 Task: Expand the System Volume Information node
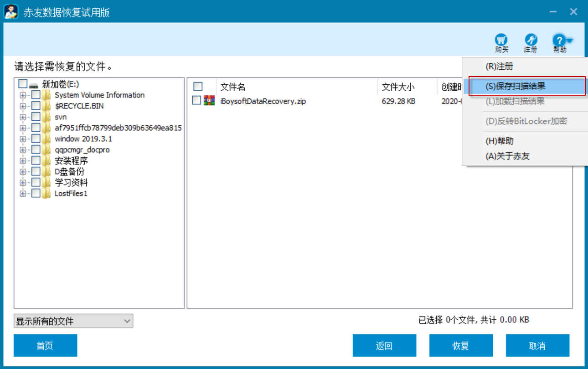(x=23, y=95)
